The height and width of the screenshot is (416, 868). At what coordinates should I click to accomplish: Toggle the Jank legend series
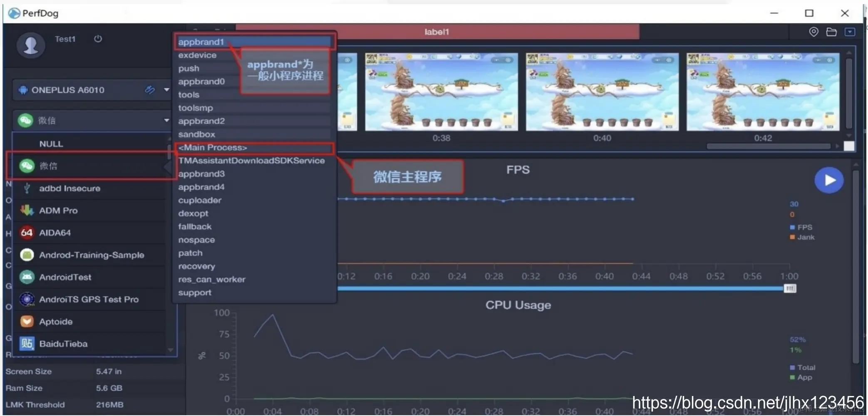[802, 237]
